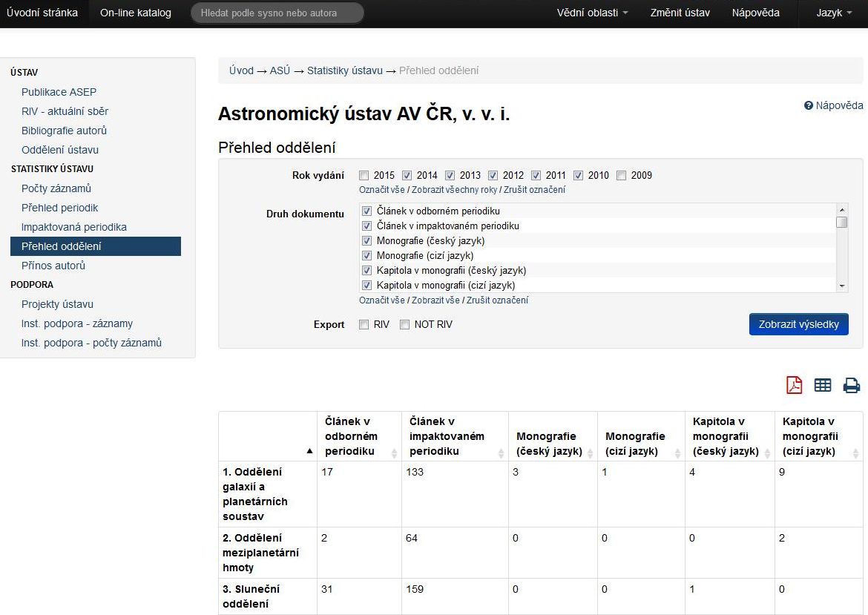This screenshot has width=868, height=615.
Task: Uncheck the 2014 year checkbox
Action: (x=407, y=176)
